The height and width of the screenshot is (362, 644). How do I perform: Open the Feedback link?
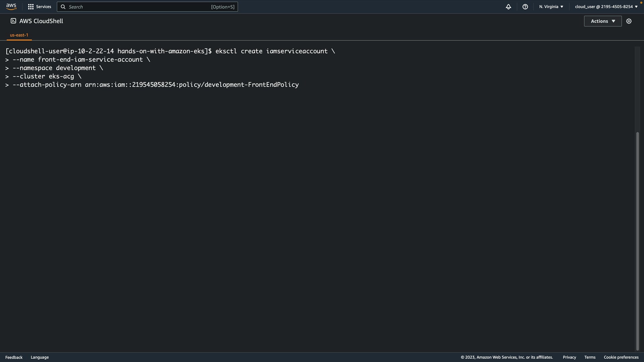(x=14, y=357)
